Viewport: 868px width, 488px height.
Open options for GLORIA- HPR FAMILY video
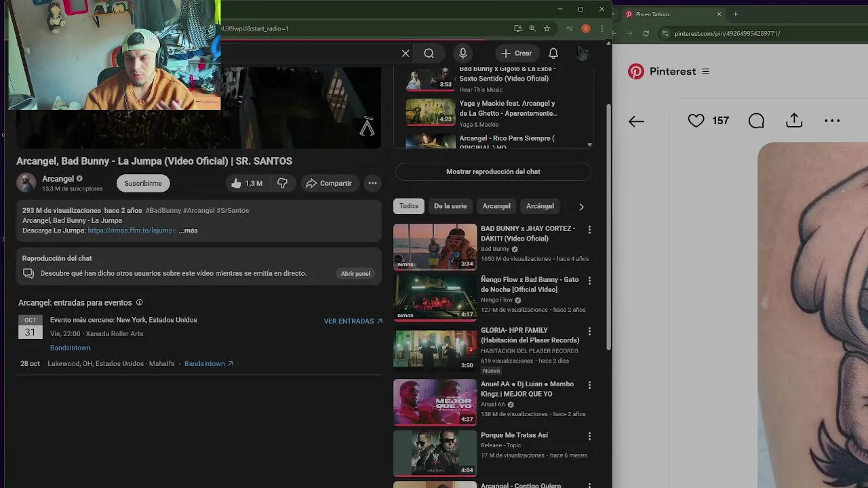589,331
